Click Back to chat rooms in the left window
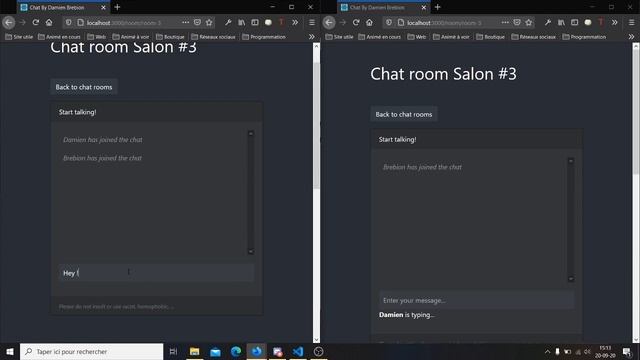The height and width of the screenshot is (360, 640). pos(84,87)
